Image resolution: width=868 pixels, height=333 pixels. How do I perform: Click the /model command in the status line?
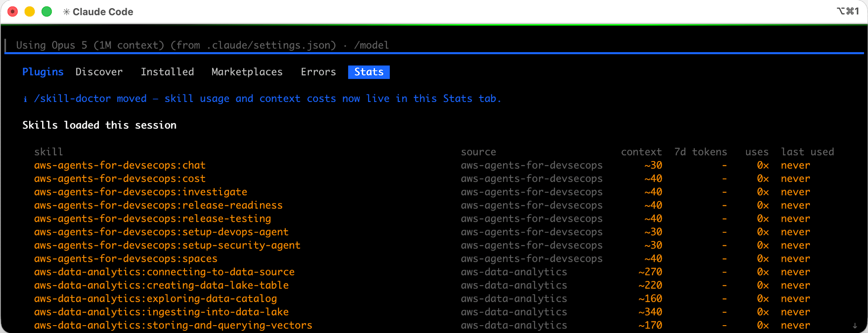point(372,45)
